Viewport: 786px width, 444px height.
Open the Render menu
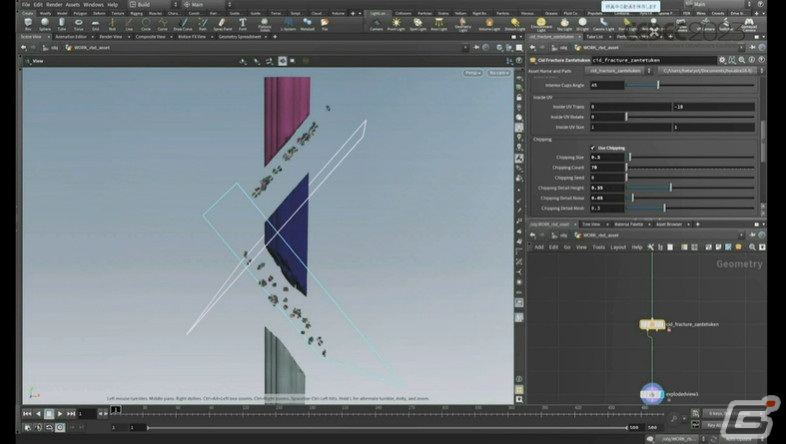pyautogui.click(x=54, y=5)
